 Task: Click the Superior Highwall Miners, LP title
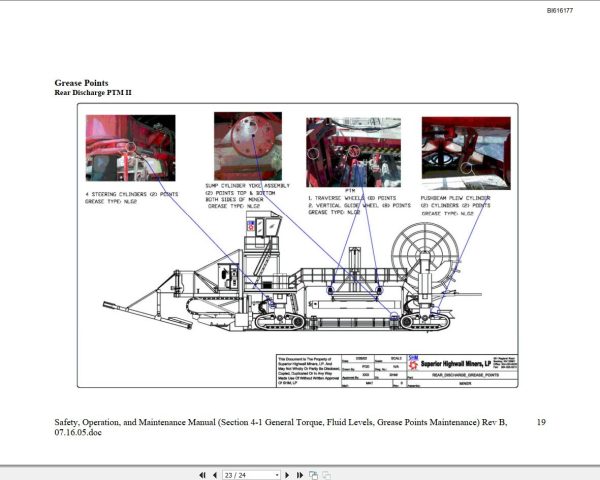[x=455, y=364]
